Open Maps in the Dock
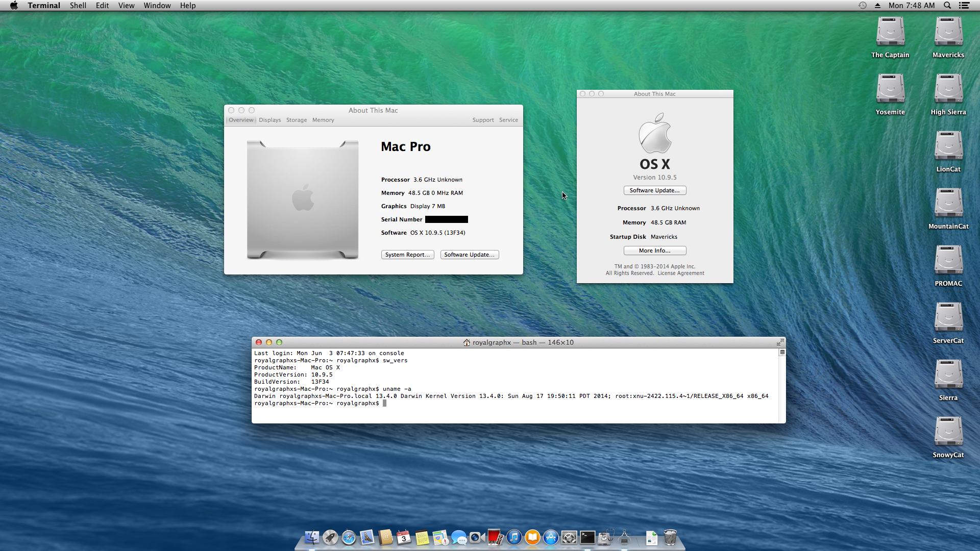 tap(440, 537)
